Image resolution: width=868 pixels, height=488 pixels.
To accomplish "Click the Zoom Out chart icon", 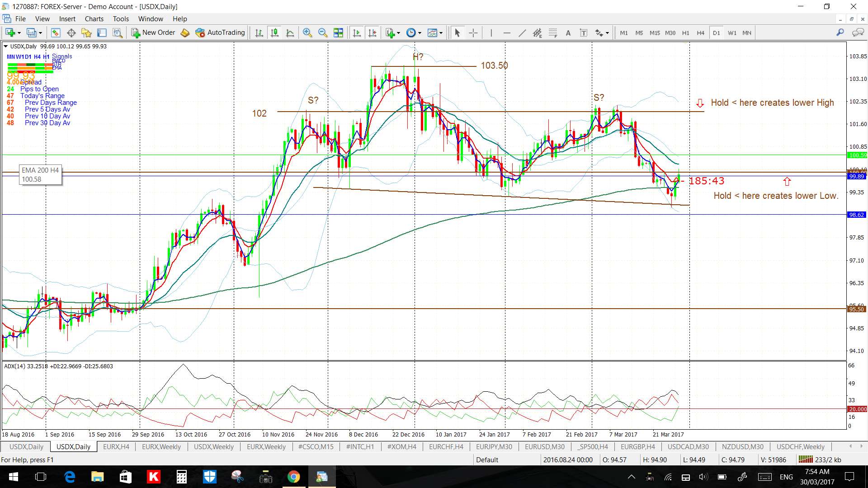I will click(323, 33).
